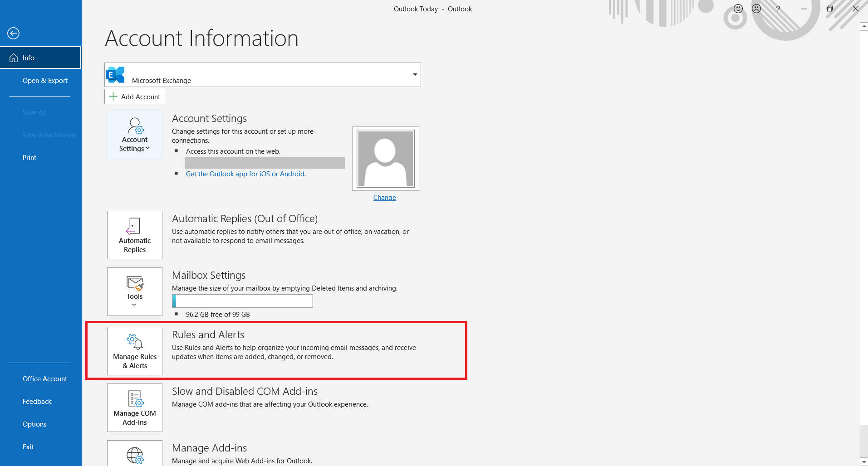Expand the Microsoft Exchange account dropdown

[x=414, y=74]
